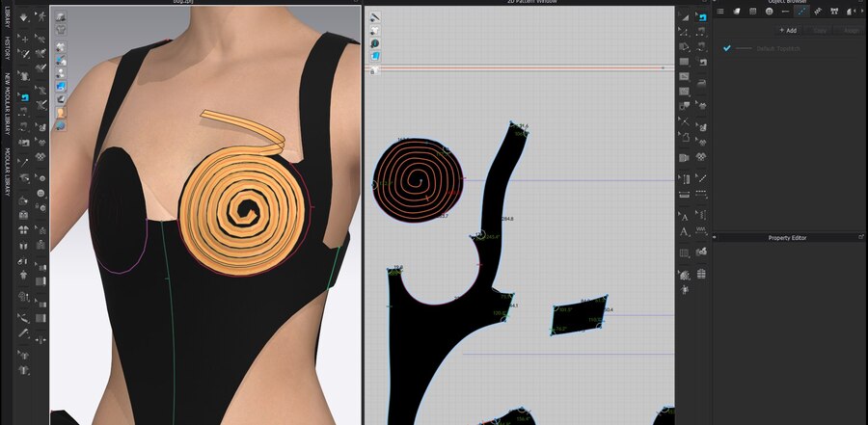This screenshot has width=868, height=425.
Task: Click the shirt icon in 2D window toolbar
Action: (375, 31)
